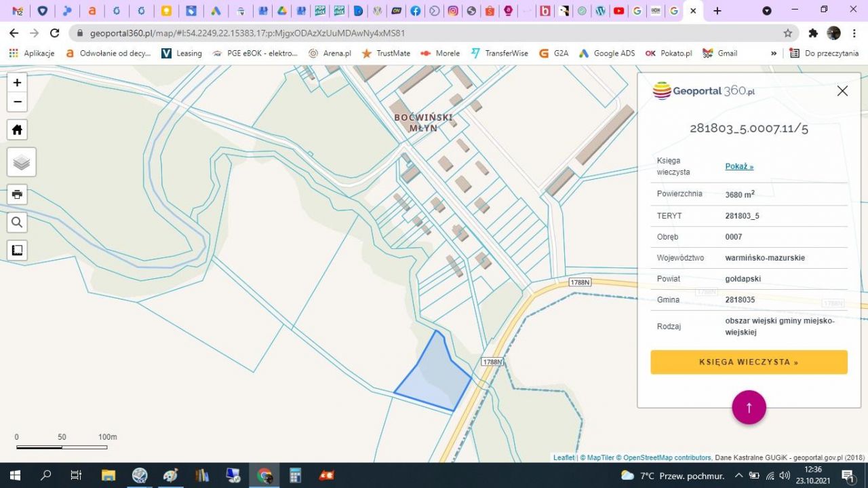Zoom out on the map
Screen dimensions: 868x488
click(x=17, y=102)
